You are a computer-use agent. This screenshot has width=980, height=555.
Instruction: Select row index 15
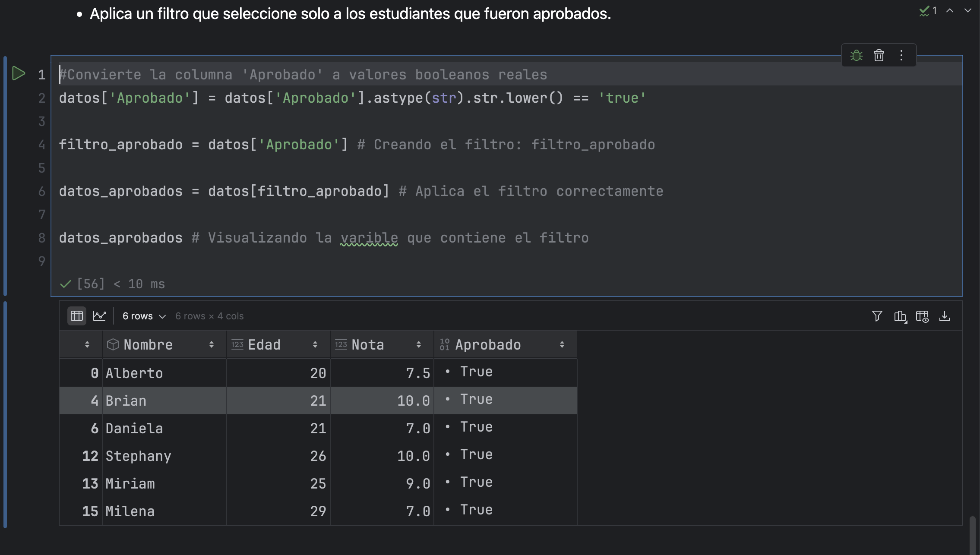pyautogui.click(x=81, y=511)
